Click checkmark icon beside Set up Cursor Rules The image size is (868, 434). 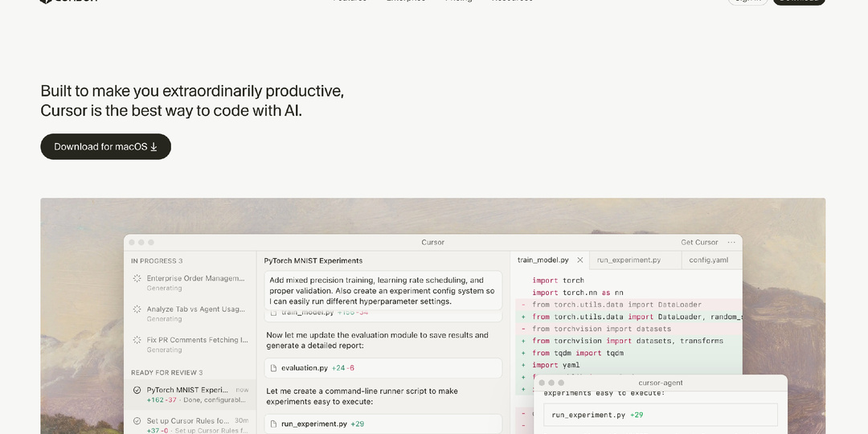[x=137, y=420]
